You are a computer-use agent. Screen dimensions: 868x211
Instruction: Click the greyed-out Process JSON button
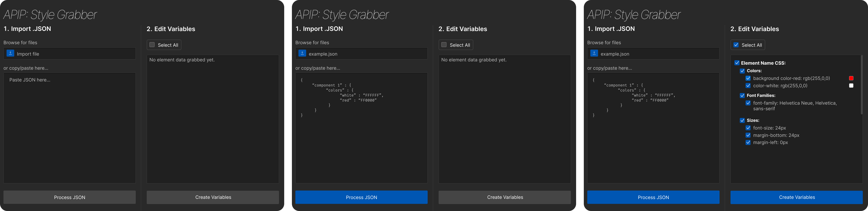pyautogui.click(x=69, y=197)
